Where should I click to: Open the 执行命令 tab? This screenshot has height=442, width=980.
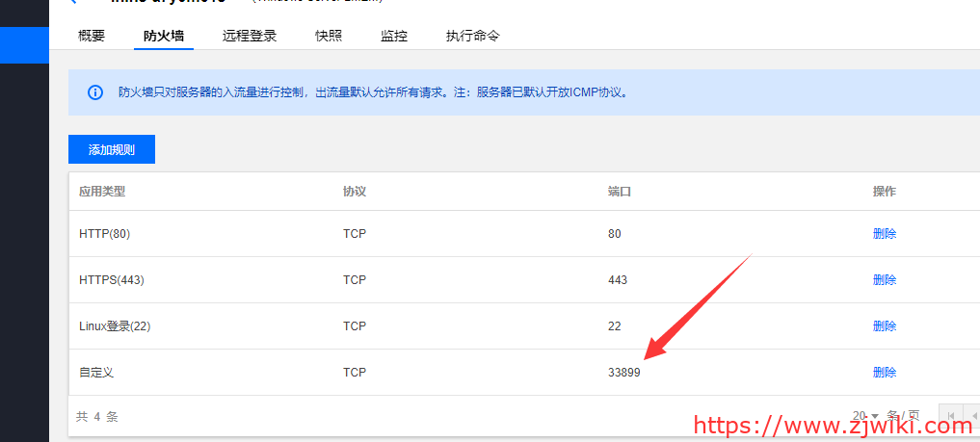tap(473, 36)
